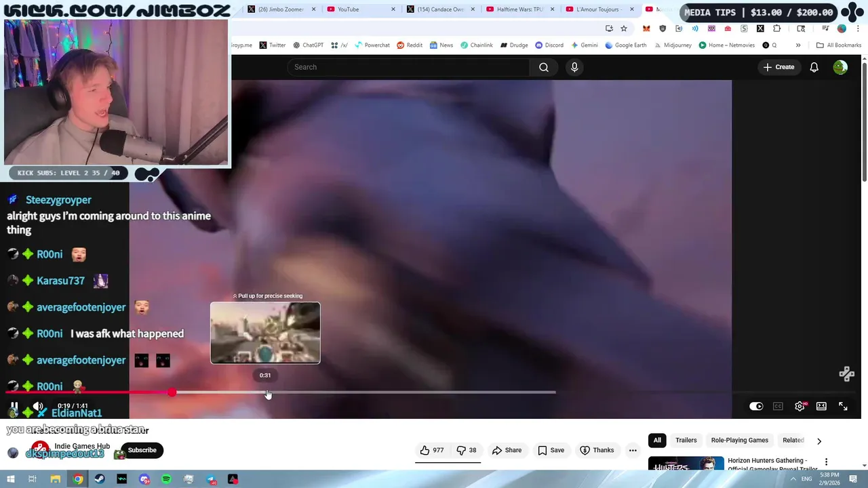
Task: Click the Thanks button
Action: click(597, 450)
